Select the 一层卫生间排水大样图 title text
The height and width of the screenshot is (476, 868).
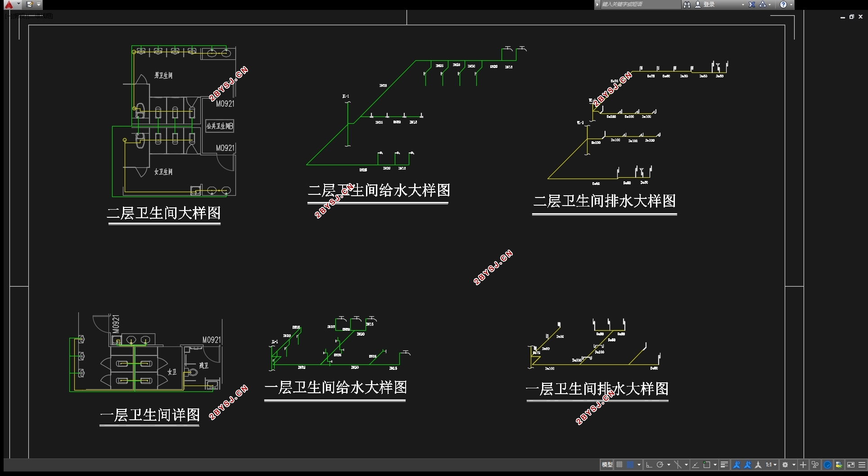pyautogui.click(x=597, y=388)
